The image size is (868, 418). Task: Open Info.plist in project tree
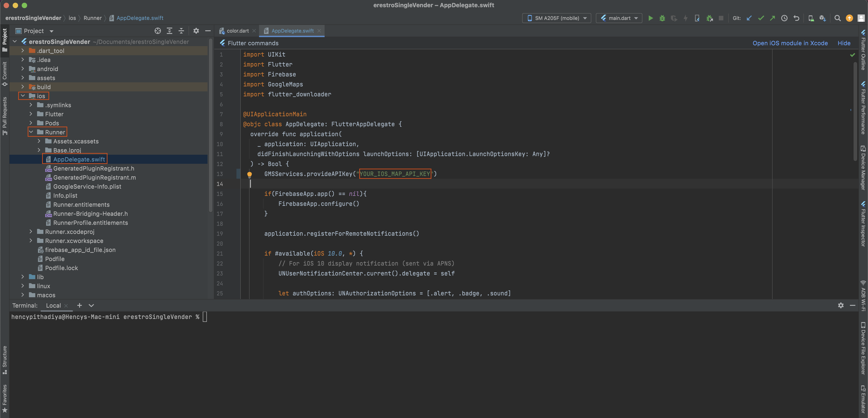click(x=65, y=195)
